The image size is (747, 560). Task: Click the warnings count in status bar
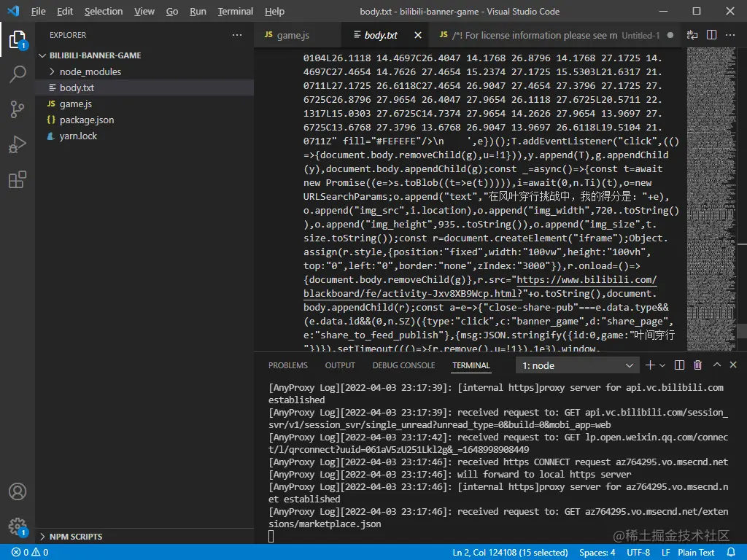pos(40,553)
